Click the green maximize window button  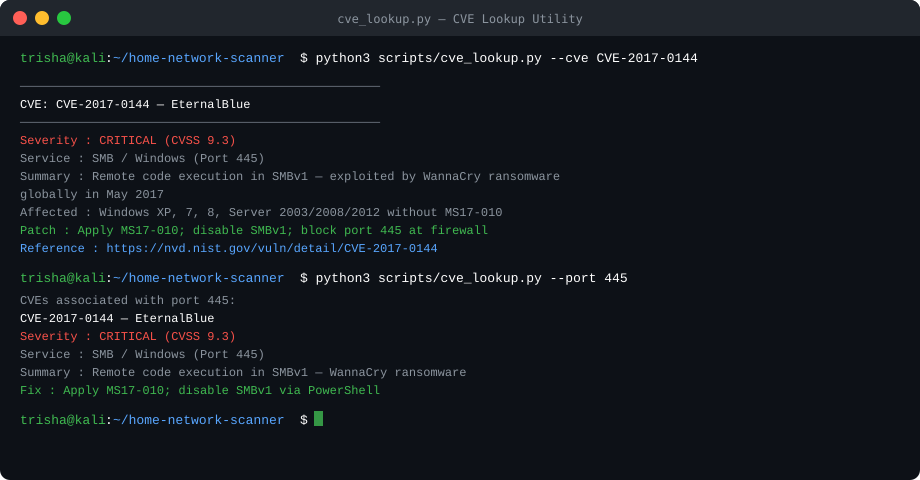pyautogui.click(x=64, y=18)
